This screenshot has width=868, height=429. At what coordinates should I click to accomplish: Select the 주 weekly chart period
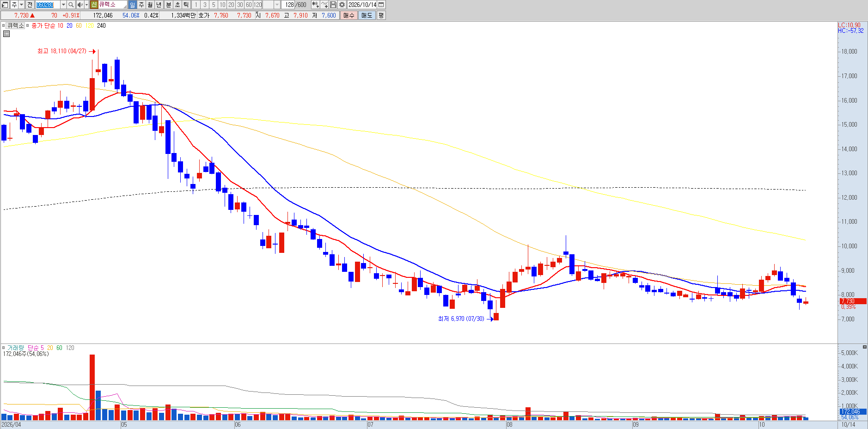(141, 5)
